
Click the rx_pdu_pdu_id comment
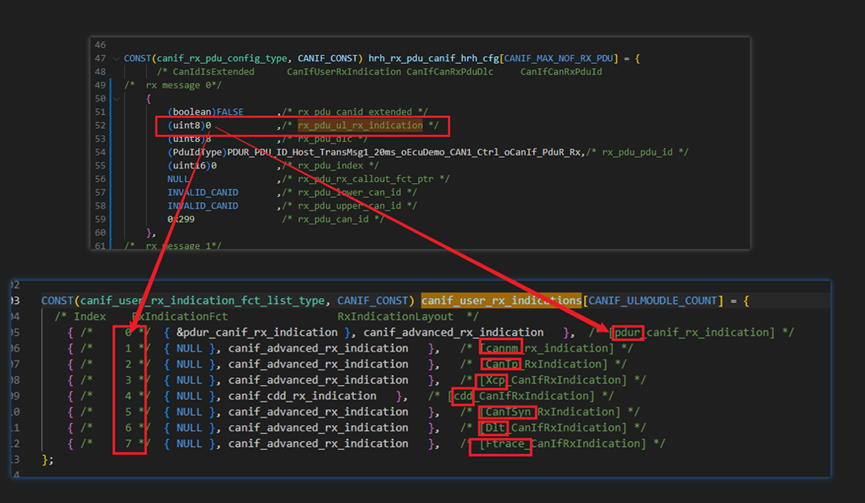point(638,152)
